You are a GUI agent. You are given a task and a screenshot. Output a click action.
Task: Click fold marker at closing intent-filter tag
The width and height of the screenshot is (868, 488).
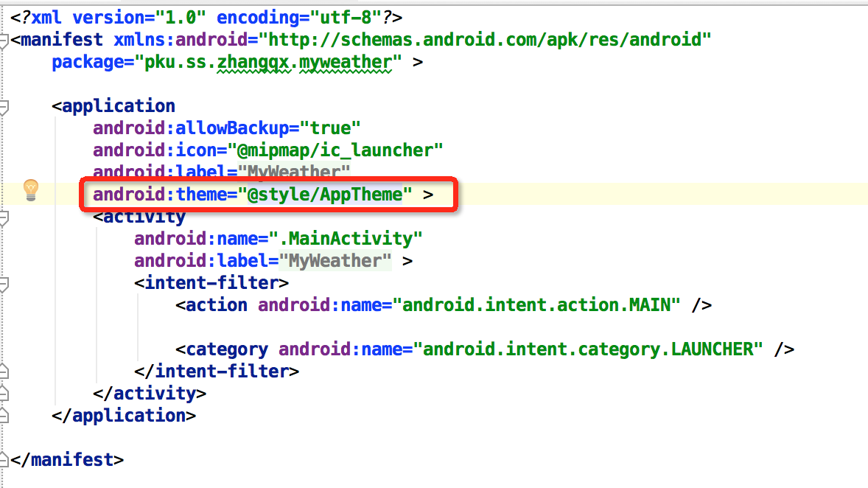[4, 371]
